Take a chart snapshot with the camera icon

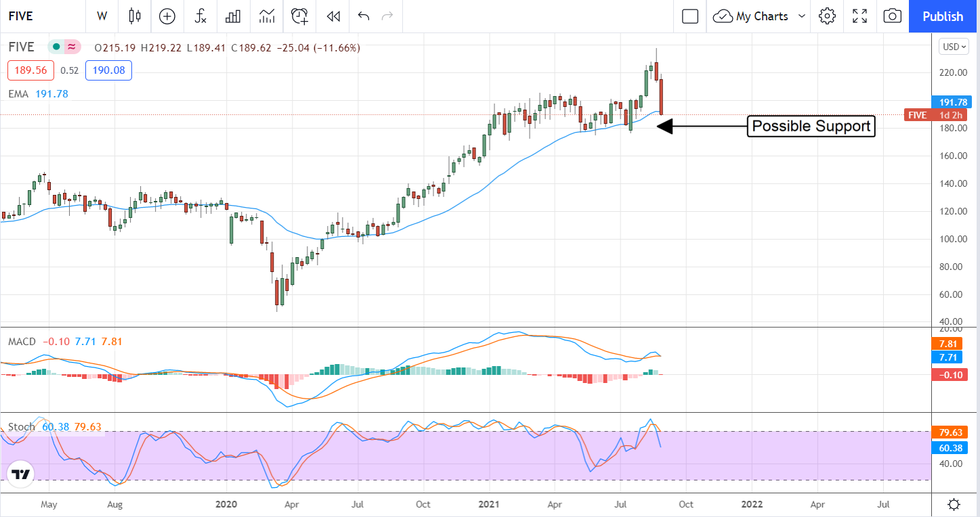(893, 16)
